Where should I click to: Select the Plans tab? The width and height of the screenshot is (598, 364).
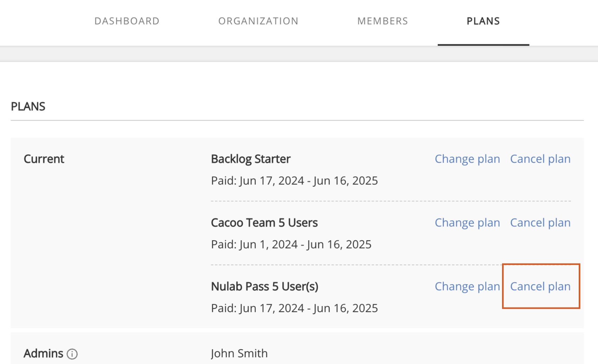pyautogui.click(x=483, y=21)
